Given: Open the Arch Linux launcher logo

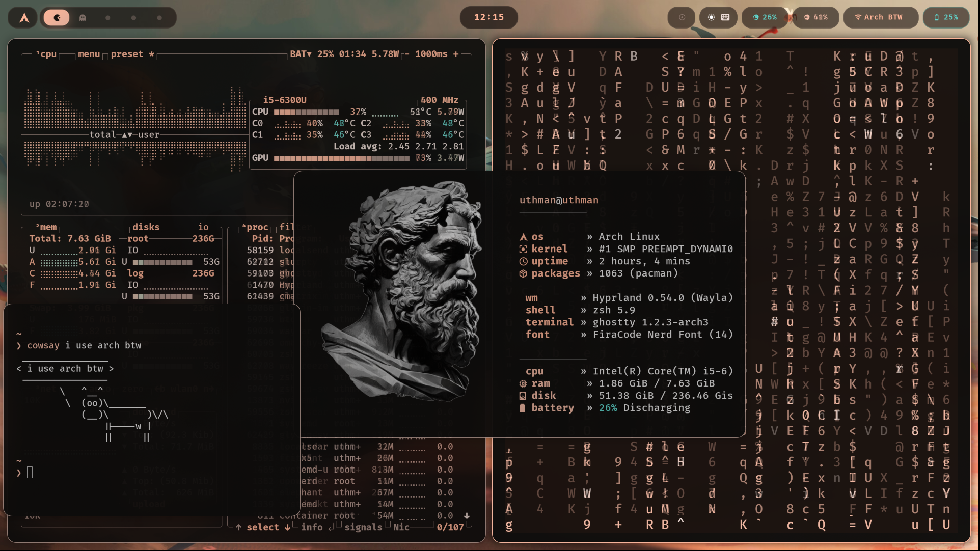Looking at the screenshot, I should (x=24, y=18).
